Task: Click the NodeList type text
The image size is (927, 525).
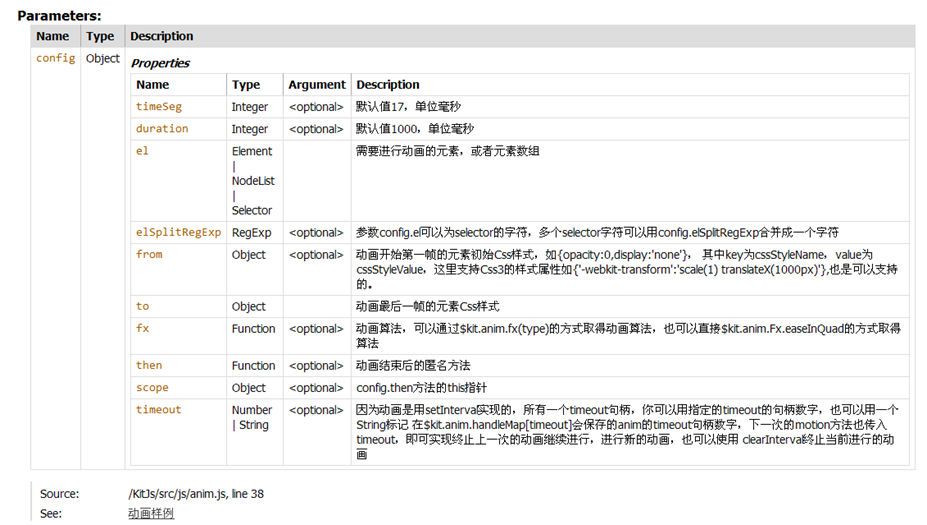Action: 253,180
